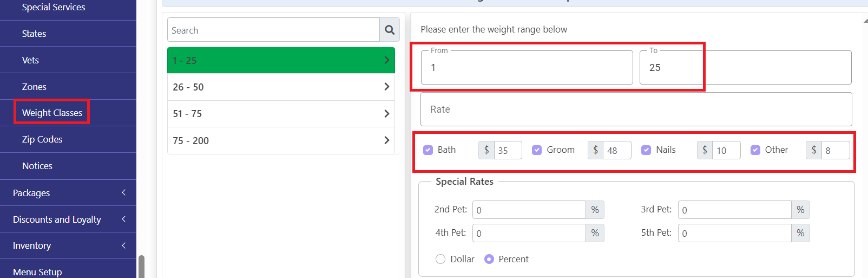This screenshot has width=868, height=278.
Task: Click the percent sign next to 2nd Pet
Action: tap(595, 210)
